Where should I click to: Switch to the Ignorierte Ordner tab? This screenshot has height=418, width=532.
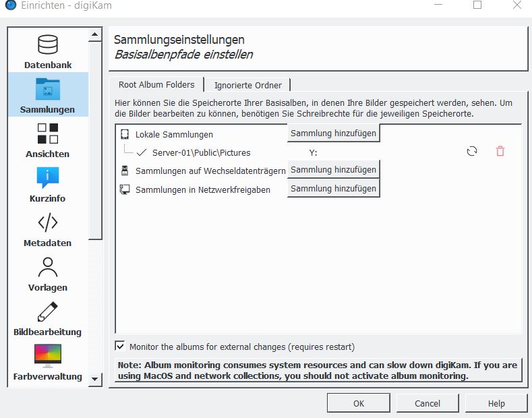tap(247, 85)
